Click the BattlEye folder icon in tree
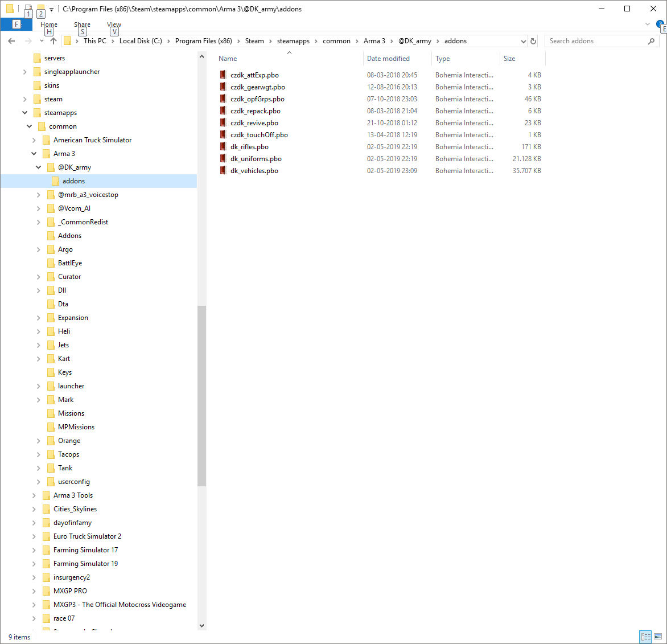The width and height of the screenshot is (667, 644). pyautogui.click(x=51, y=263)
